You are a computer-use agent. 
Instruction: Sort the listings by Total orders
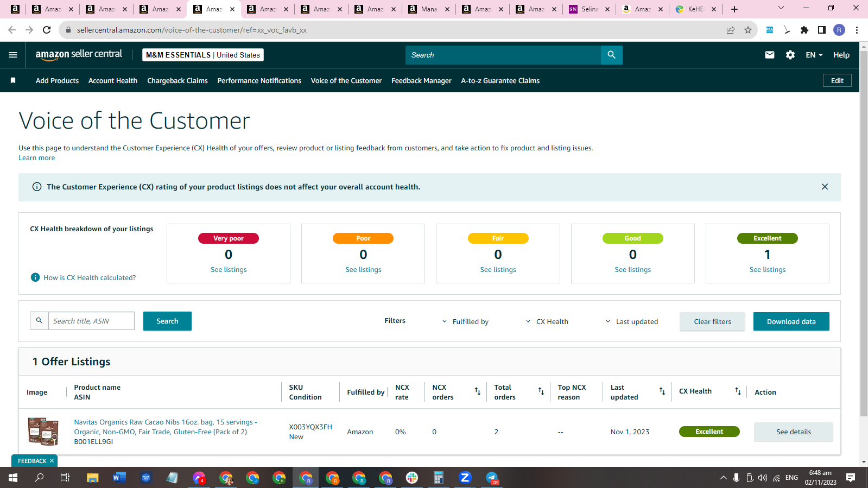(x=541, y=391)
